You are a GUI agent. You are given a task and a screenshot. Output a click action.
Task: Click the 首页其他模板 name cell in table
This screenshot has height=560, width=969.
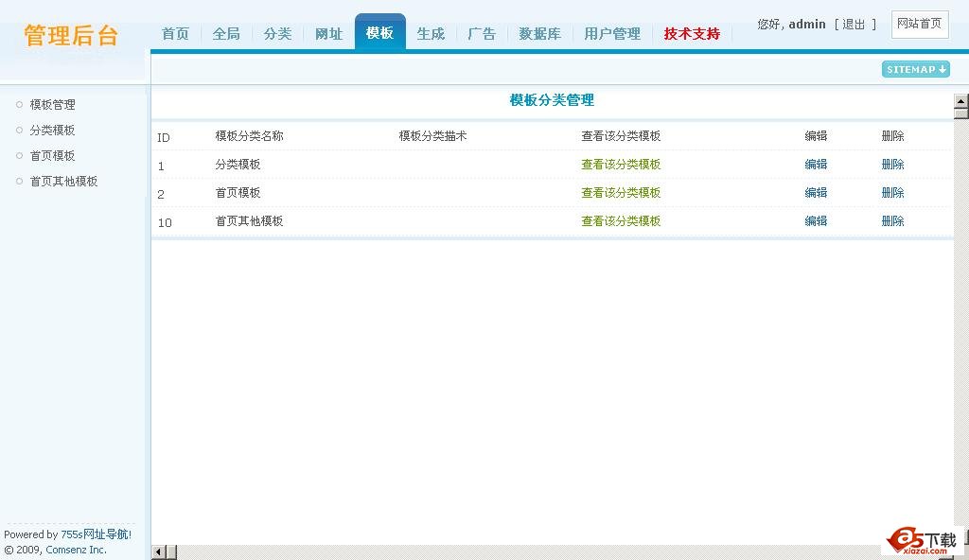tap(249, 221)
